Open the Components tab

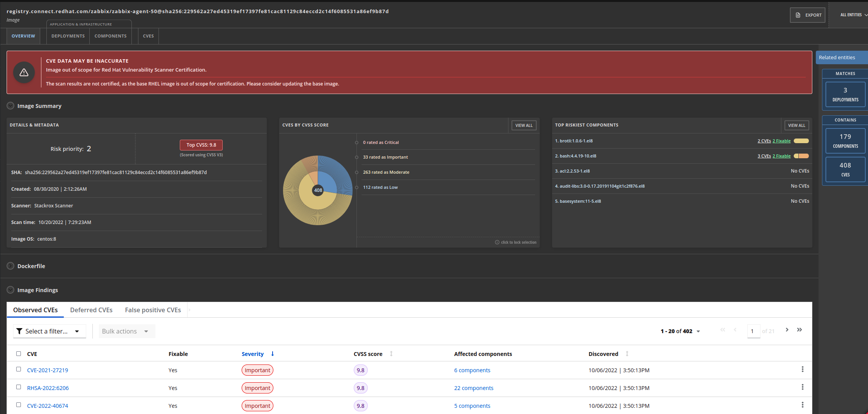coord(111,36)
